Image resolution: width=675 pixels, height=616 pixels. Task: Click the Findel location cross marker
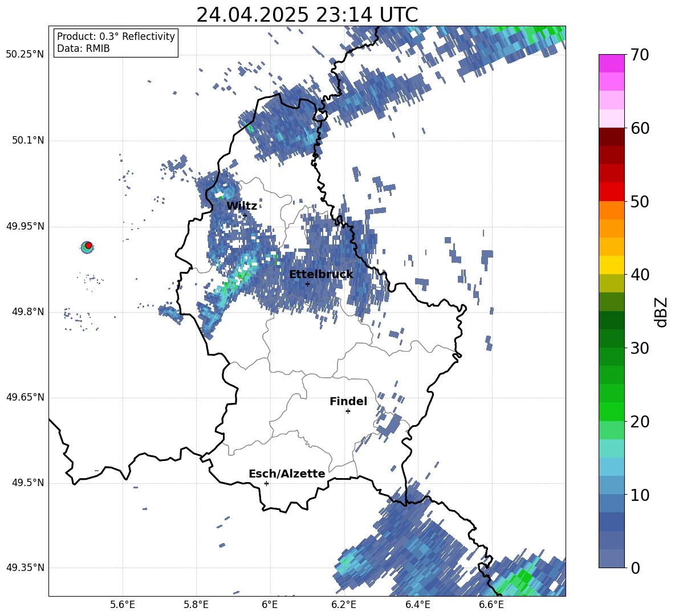tap(348, 411)
